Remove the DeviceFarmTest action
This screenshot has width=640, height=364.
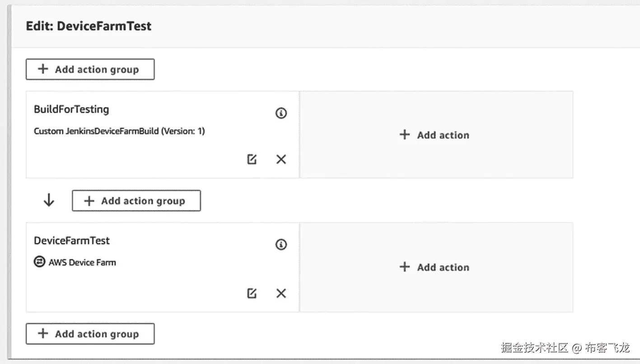coord(281,293)
